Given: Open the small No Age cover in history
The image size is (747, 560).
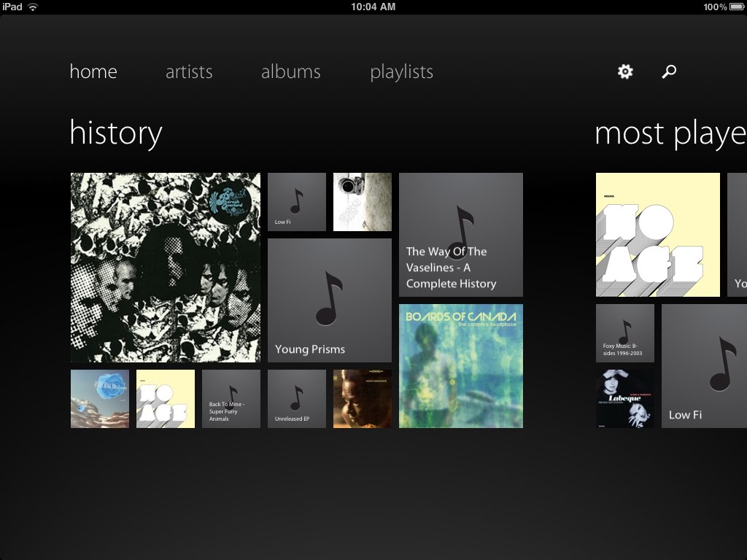Looking at the screenshot, I should 166,399.
